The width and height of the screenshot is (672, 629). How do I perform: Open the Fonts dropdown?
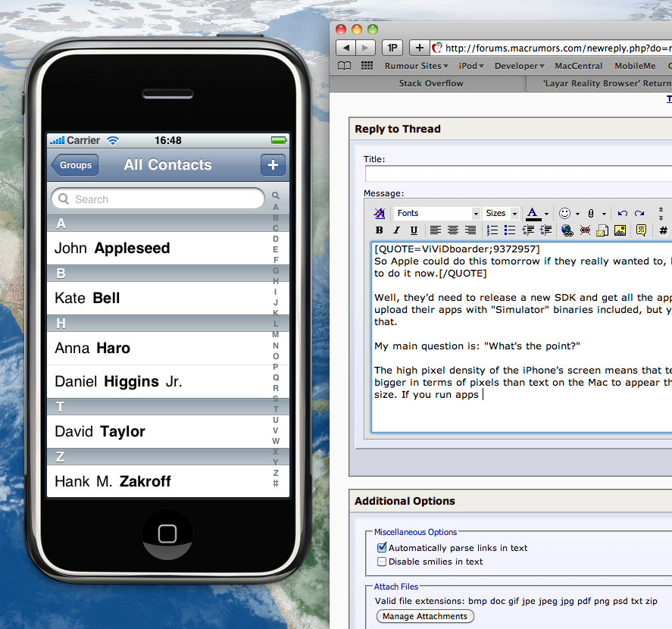[436, 213]
